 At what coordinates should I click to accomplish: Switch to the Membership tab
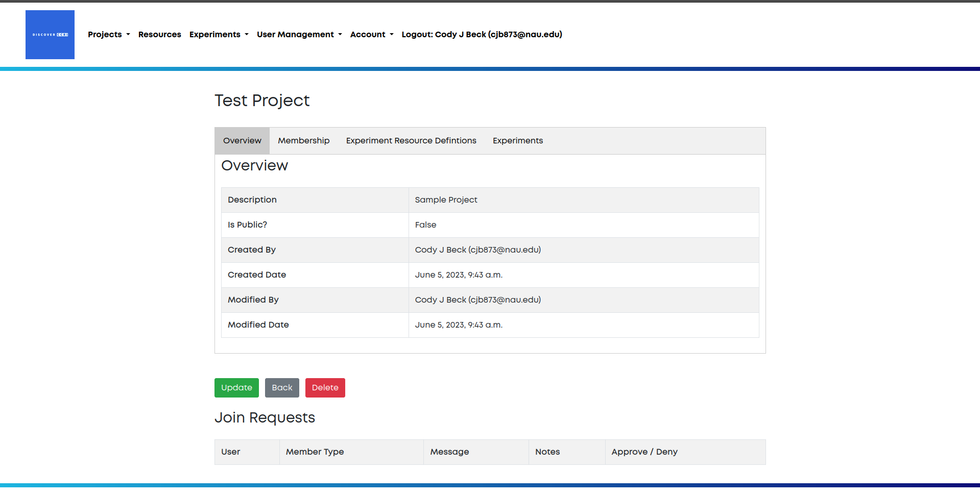[x=304, y=141]
